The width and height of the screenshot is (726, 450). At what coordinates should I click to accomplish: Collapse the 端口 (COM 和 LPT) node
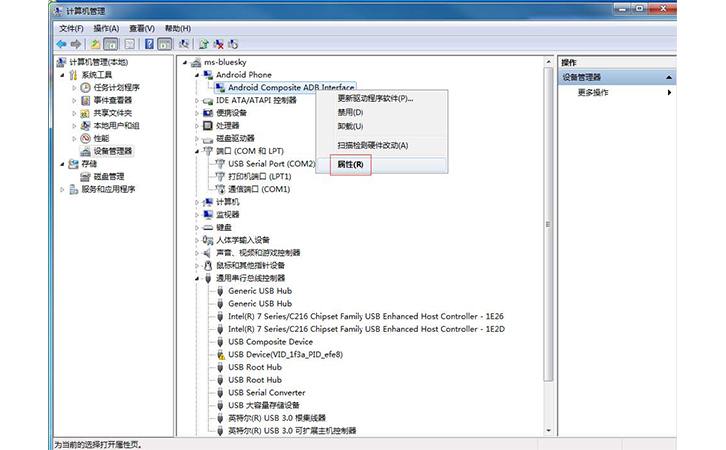197,151
